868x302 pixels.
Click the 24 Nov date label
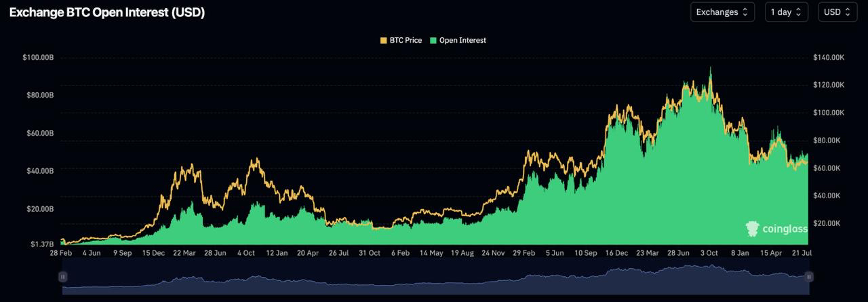494,252
